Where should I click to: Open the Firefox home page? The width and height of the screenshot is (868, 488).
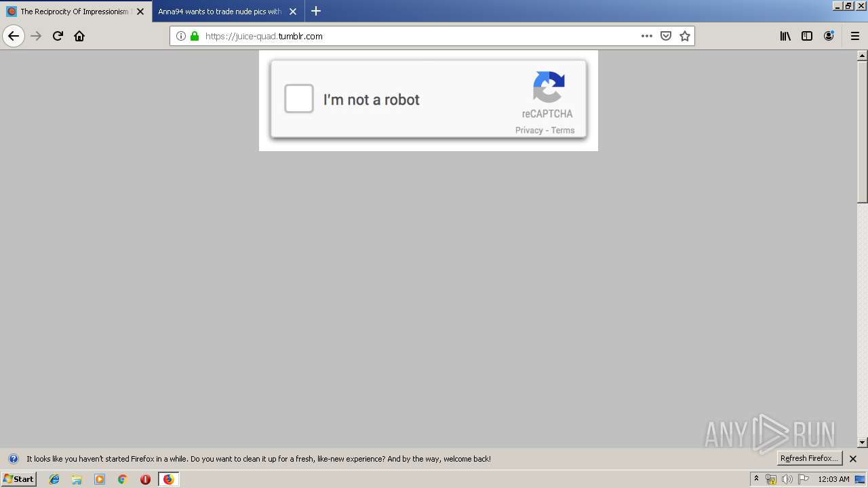click(x=79, y=36)
